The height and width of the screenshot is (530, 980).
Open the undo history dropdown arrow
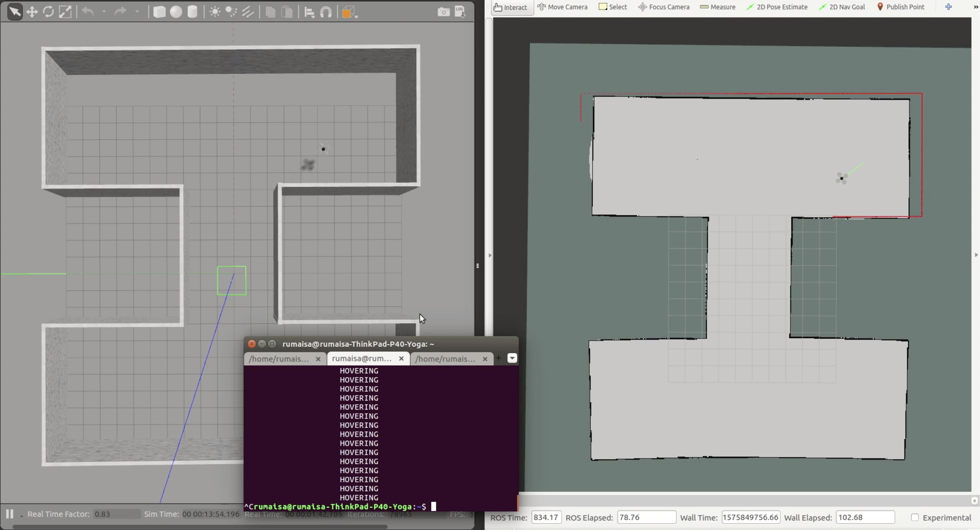(104, 12)
